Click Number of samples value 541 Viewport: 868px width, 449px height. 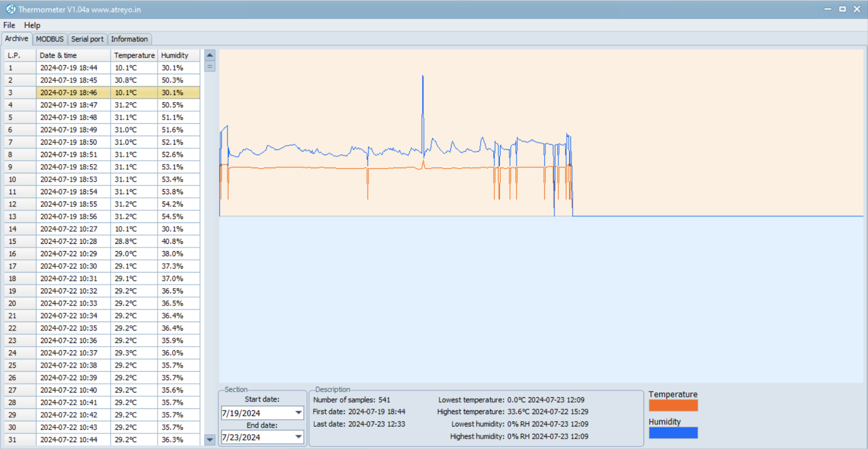coord(384,400)
